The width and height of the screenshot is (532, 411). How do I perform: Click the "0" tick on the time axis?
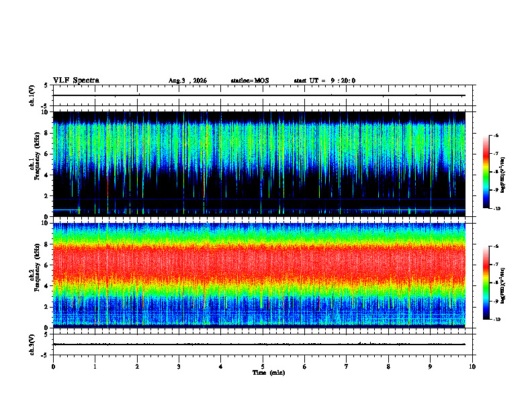click(x=53, y=367)
